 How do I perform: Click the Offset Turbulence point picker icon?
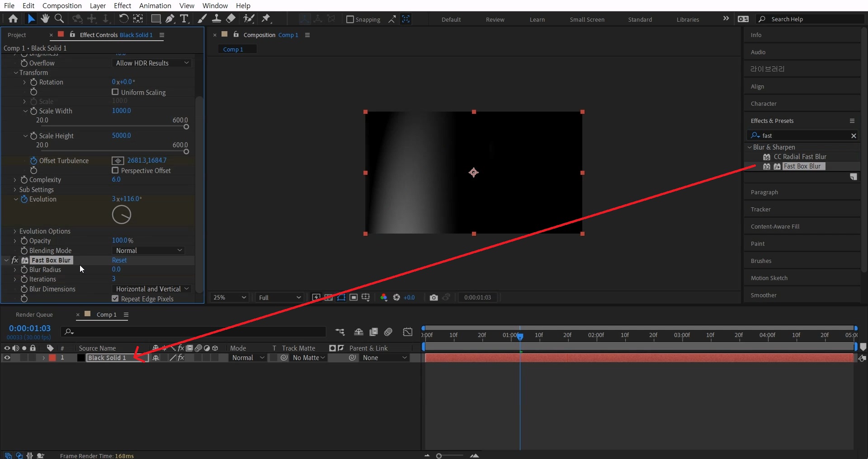tap(118, 161)
